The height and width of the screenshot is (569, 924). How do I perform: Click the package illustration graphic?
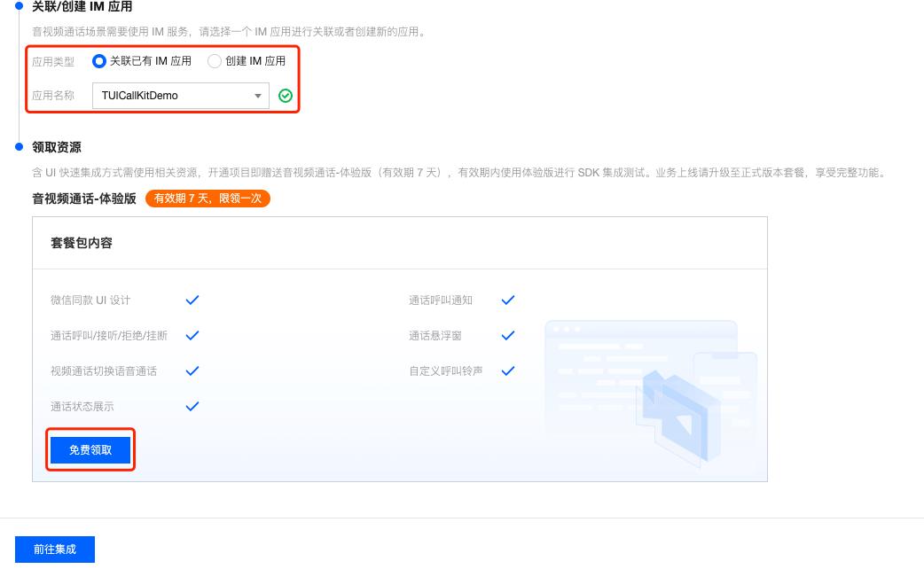point(652,390)
